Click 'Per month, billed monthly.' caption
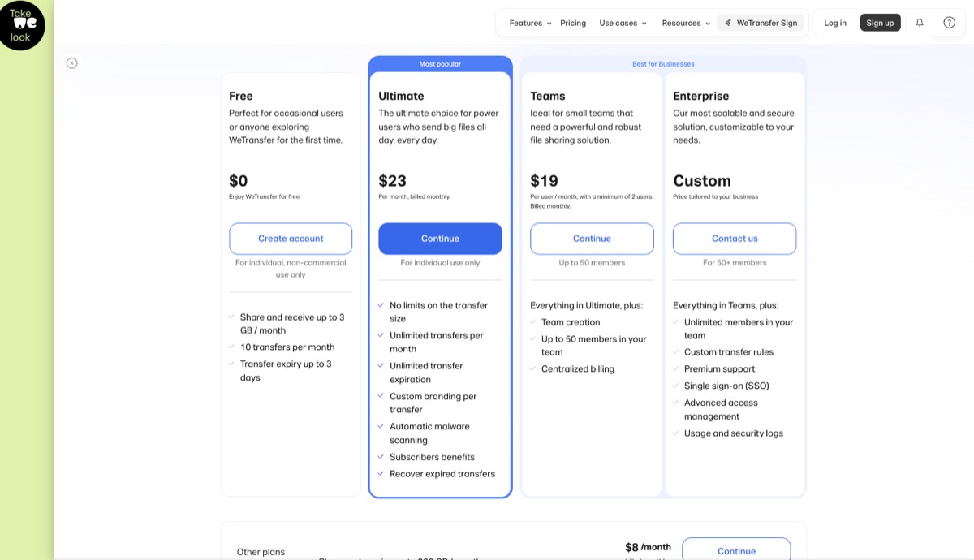This screenshot has height=560, width=974. click(414, 196)
